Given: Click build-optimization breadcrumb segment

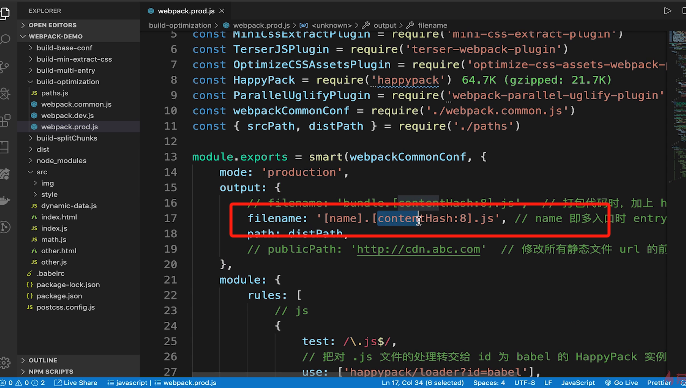Looking at the screenshot, I should click(x=180, y=25).
